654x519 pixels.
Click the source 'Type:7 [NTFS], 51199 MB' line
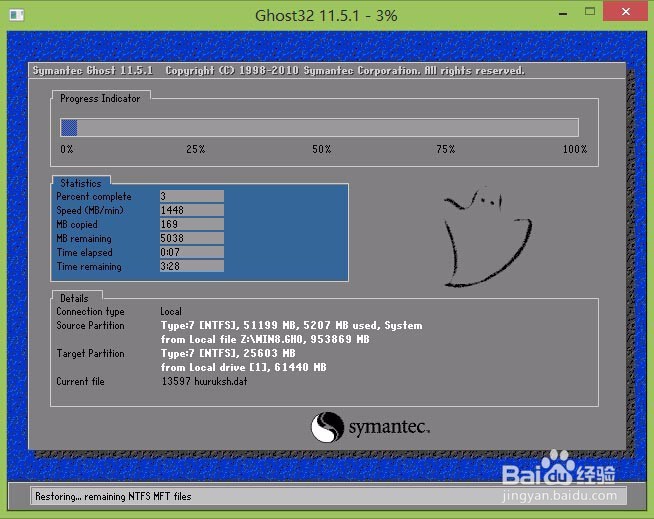point(292,325)
